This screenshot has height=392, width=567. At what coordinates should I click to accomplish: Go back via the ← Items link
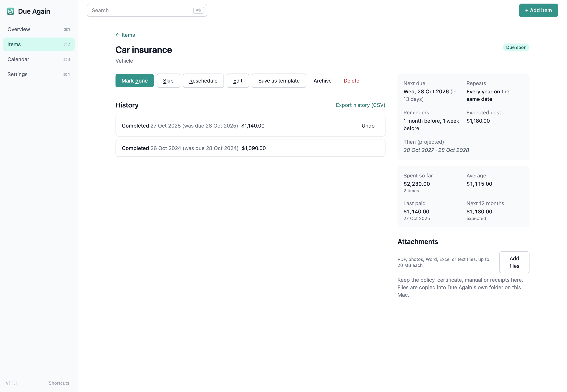[x=125, y=35]
